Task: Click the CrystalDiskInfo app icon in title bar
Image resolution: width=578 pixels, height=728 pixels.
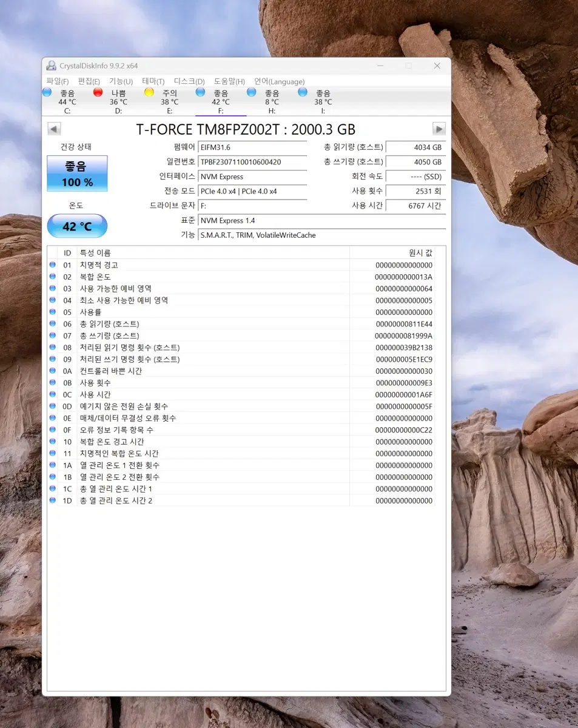Action: [52, 66]
